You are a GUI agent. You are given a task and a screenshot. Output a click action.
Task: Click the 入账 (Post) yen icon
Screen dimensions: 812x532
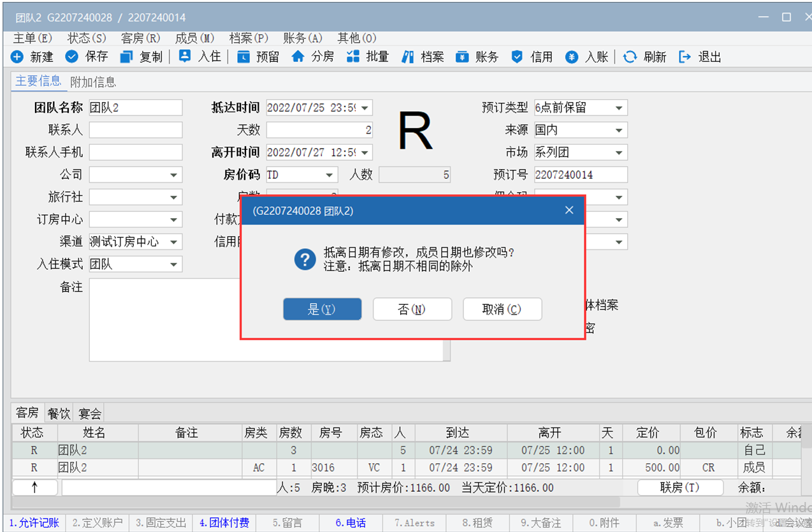point(572,57)
